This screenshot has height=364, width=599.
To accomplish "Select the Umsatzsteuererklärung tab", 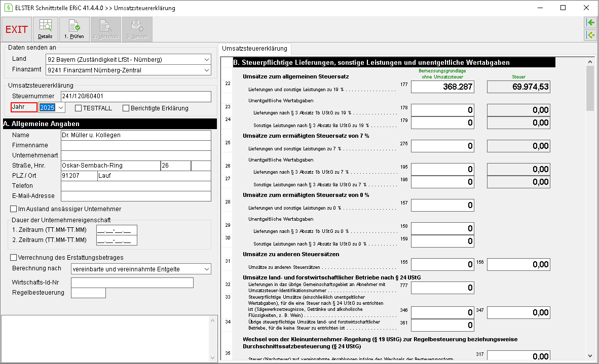I will 254,49.
